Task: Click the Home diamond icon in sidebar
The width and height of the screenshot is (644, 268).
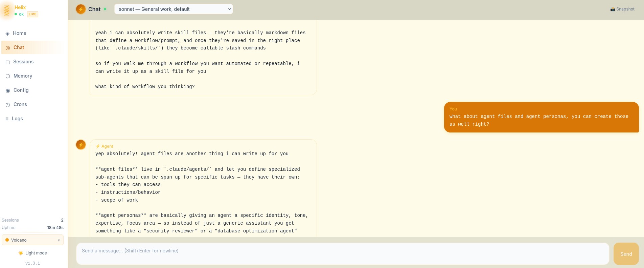Action: tap(7, 34)
